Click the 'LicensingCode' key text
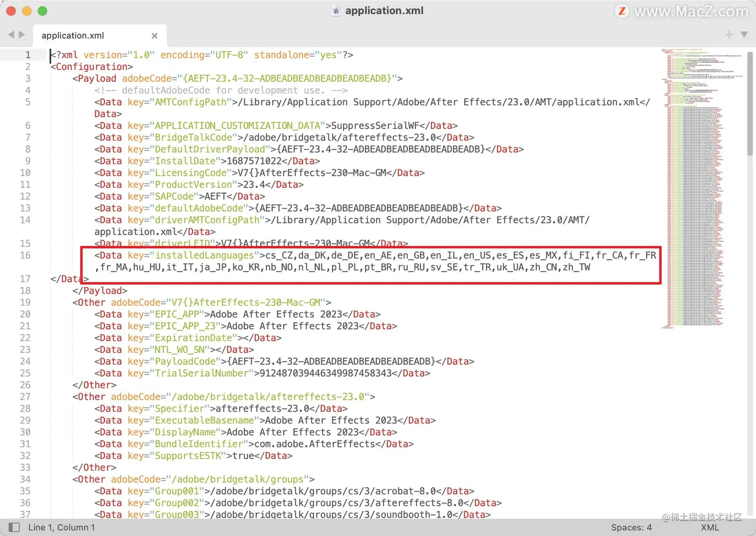The height and width of the screenshot is (536, 756). tap(190, 173)
